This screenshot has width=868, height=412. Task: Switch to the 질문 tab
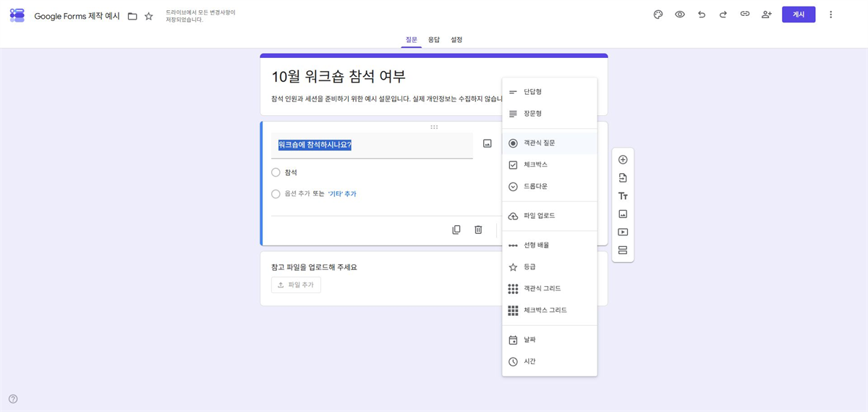[x=411, y=40]
